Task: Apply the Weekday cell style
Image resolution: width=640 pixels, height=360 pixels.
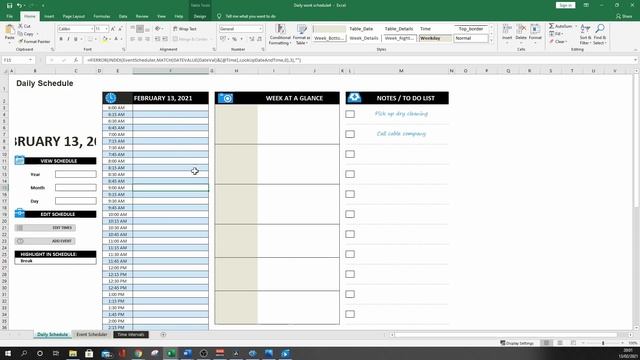Action: (435, 38)
